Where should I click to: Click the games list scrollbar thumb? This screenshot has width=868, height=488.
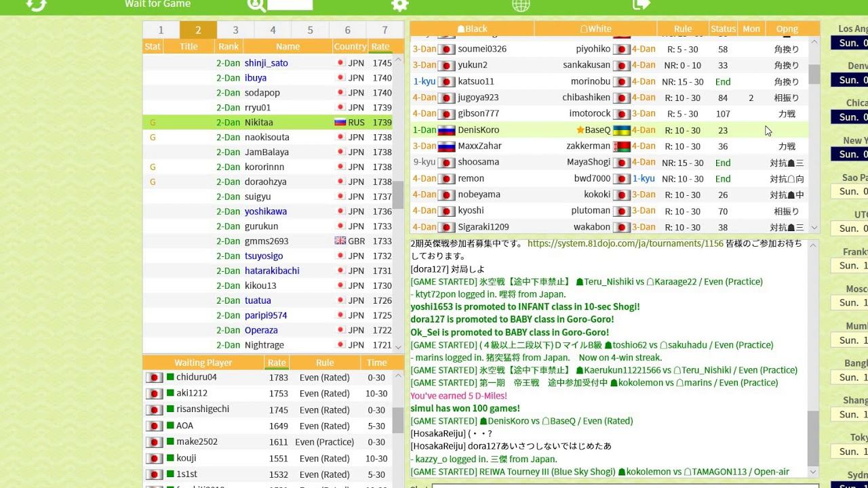(814, 74)
